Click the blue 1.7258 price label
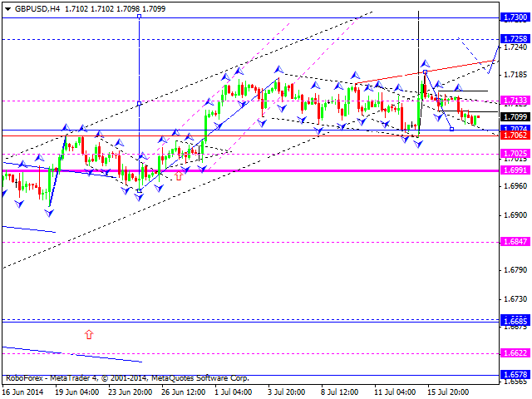Screen dimensions: 532x399 point(513,39)
